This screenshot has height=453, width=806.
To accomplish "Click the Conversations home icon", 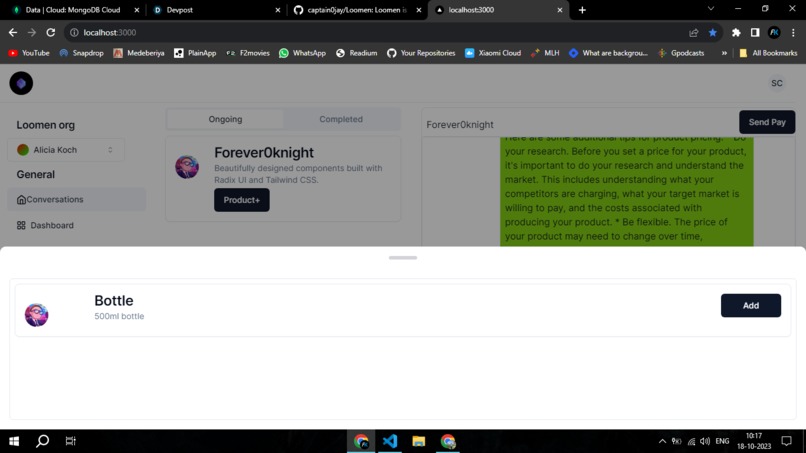I will (21, 200).
